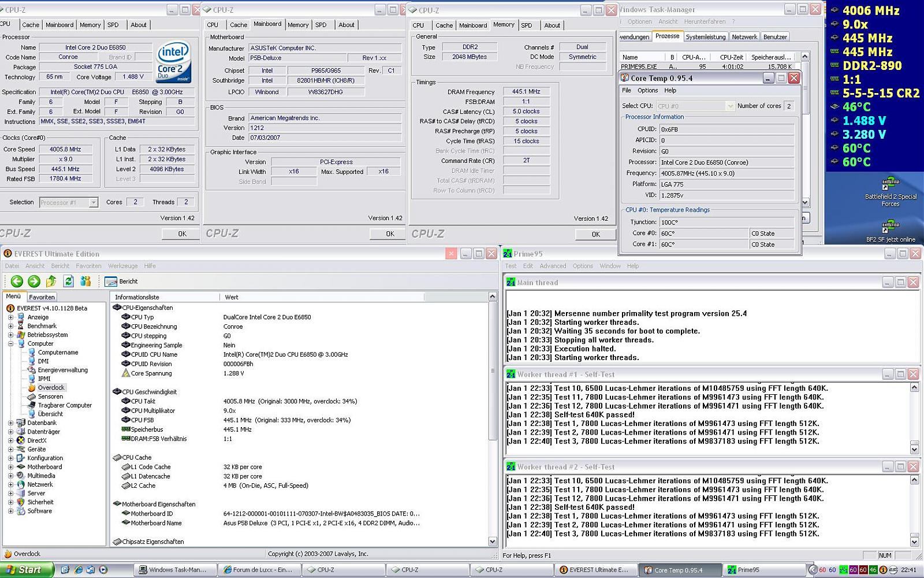
Task: Click media player quick launch icon
Action: [103, 570]
